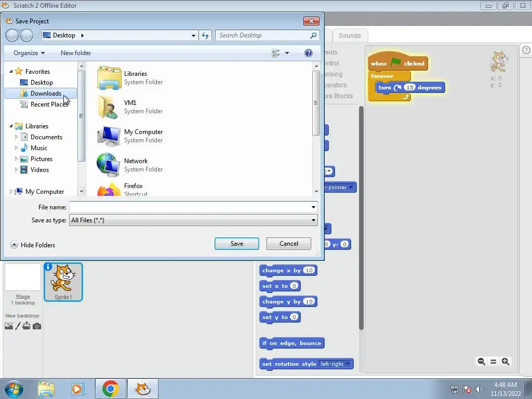The height and width of the screenshot is (399, 532).
Task: Take new backdrop from camera icon
Action: pyautogui.click(x=37, y=326)
